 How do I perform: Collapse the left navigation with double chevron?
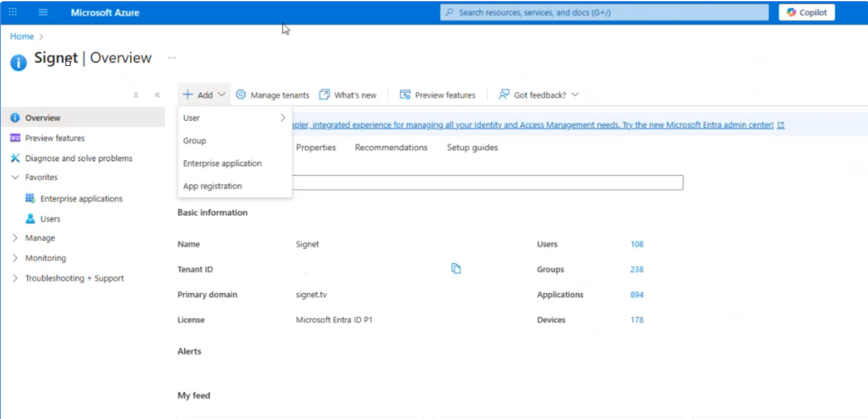[157, 95]
